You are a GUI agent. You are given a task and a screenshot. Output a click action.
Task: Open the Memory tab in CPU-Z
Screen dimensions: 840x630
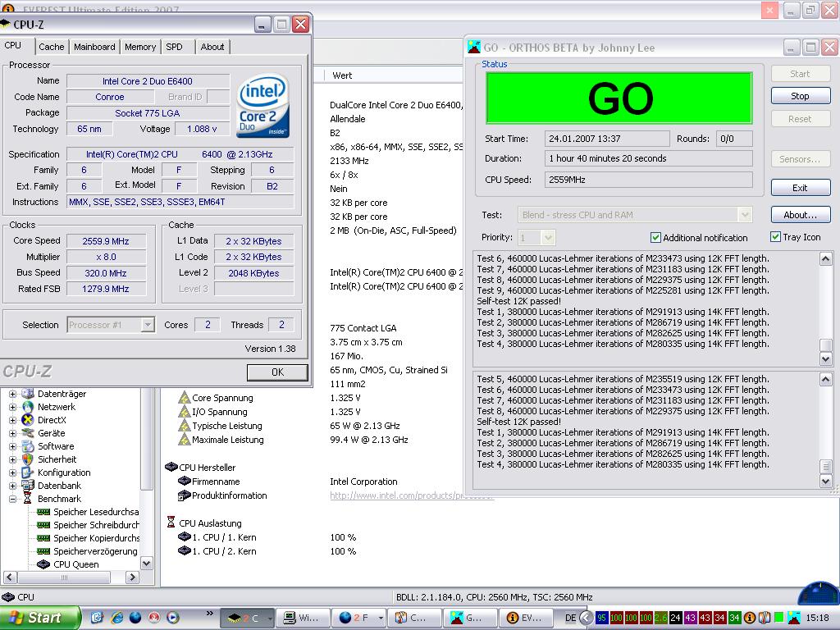tap(139, 47)
